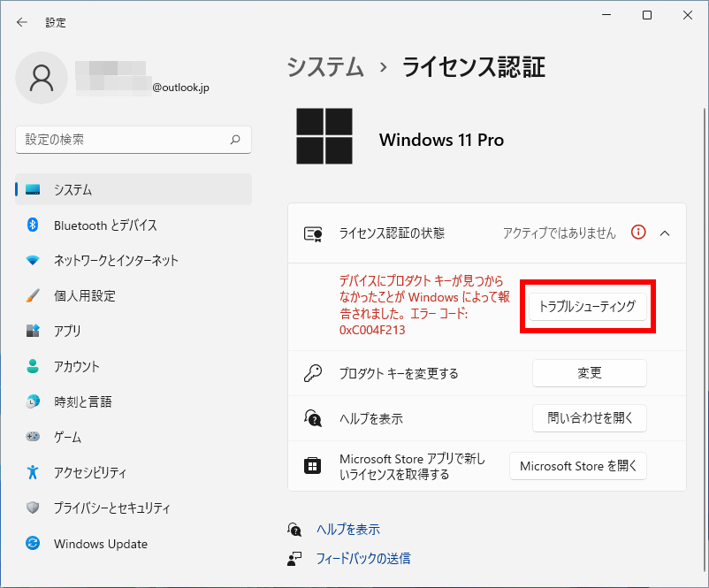Click the 問い合わせを開く button
Viewport: 709px width, 588px height.
pos(589,418)
